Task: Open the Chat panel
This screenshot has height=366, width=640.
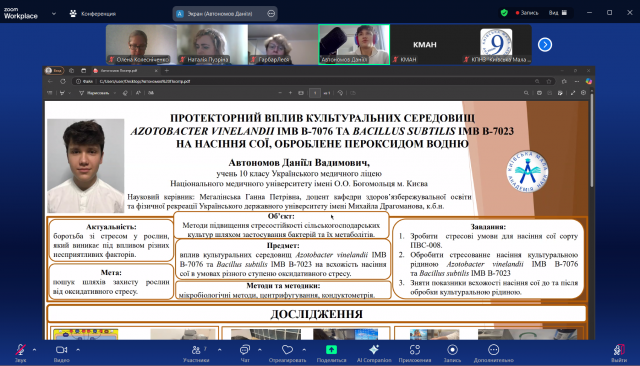Action: (244, 353)
